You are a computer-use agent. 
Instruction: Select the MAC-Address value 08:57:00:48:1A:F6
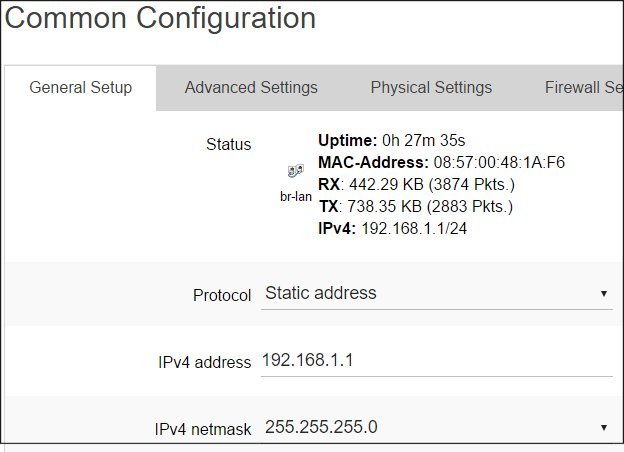(x=499, y=162)
